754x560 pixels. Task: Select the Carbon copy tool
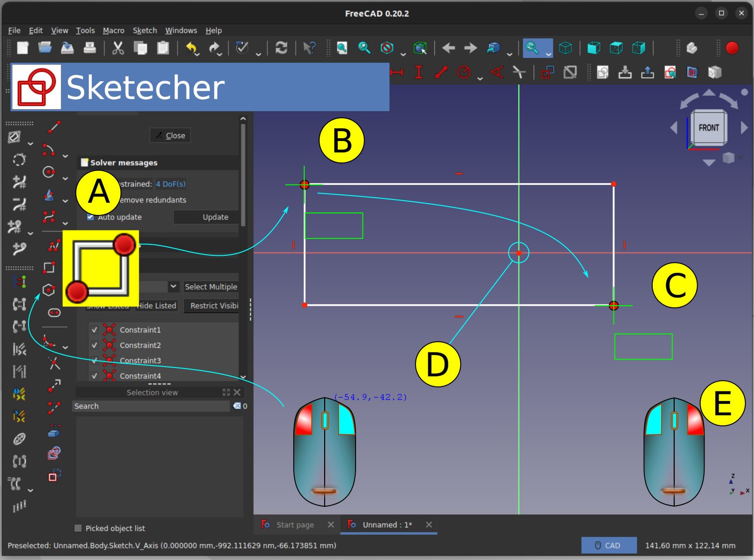coord(54,453)
